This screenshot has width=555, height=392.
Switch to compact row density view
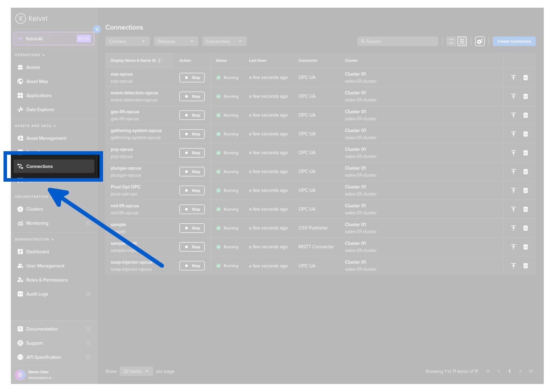point(451,41)
